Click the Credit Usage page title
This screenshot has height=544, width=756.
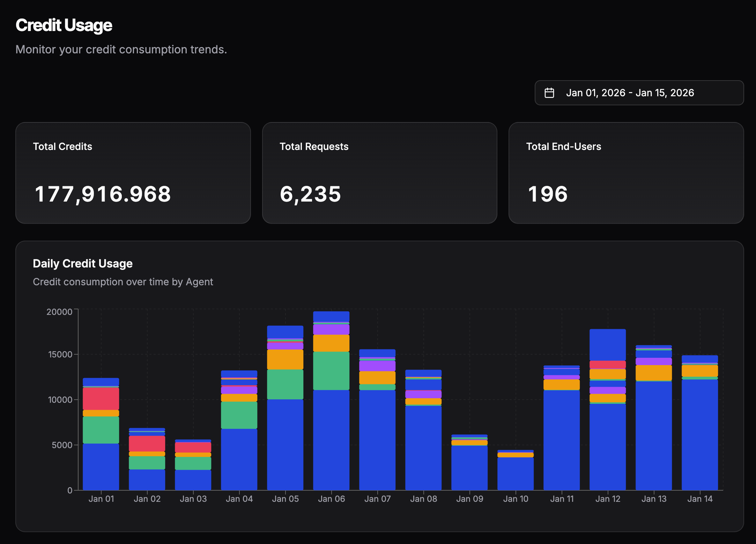pyautogui.click(x=64, y=24)
